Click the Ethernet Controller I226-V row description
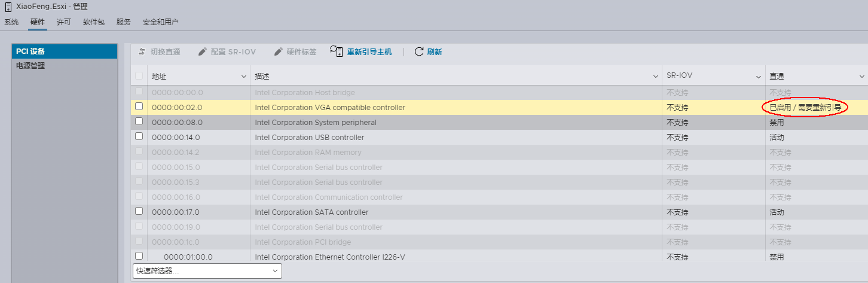The image size is (868, 283). coord(329,257)
